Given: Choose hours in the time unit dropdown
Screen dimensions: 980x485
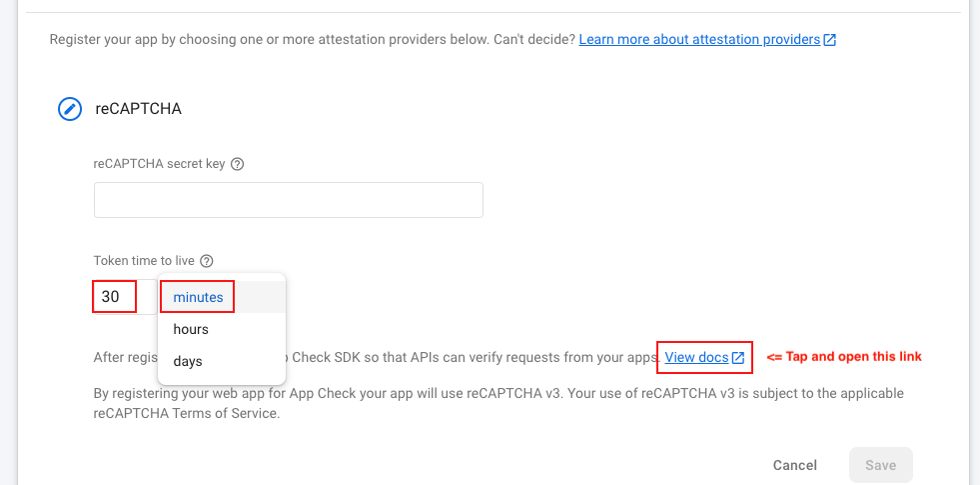Looking at the screenshot, I should coord(191,329).
